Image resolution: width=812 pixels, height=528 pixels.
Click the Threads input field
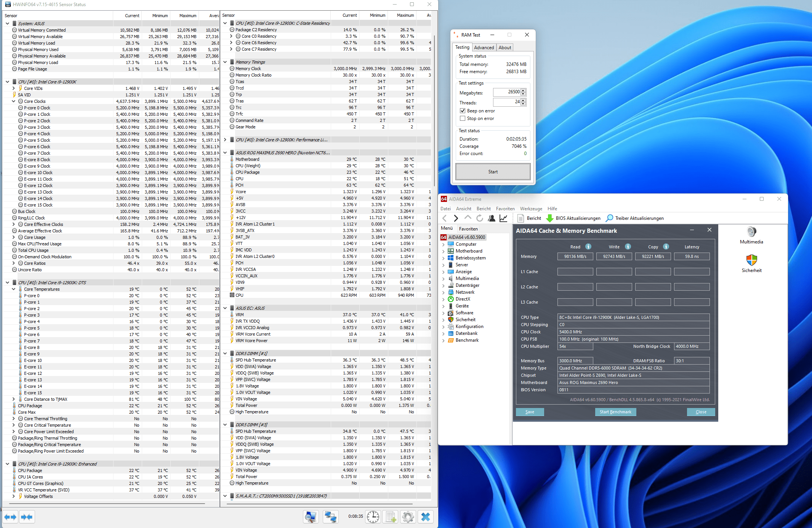pos(507,102)
